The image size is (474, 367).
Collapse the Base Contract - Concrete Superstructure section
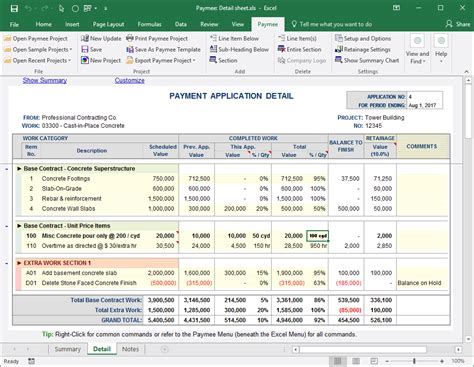tap(7, 169)
